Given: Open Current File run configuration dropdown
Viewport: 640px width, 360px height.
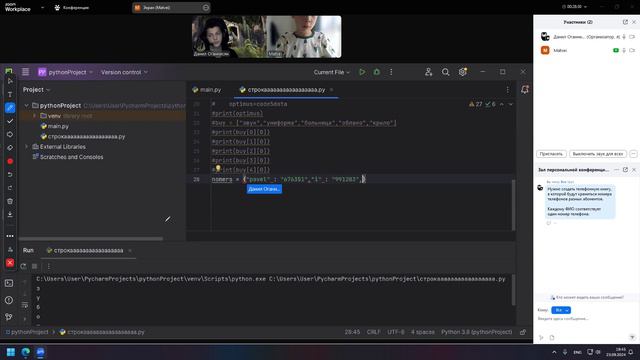Looking at the screenshot, I should coord(331,72).
